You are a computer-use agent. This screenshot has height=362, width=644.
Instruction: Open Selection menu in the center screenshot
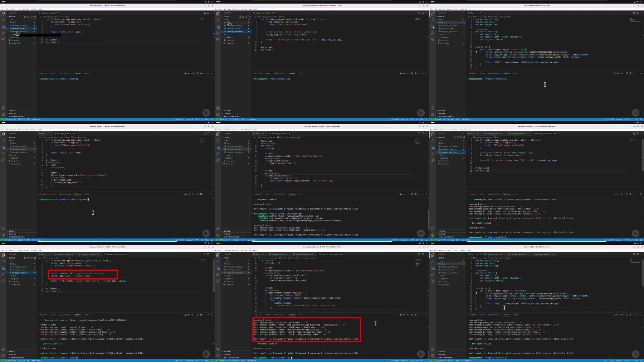tap(227, 130)
